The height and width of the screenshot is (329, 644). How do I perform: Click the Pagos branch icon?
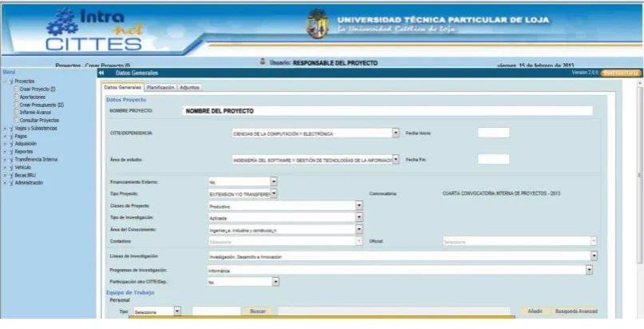coord(11,136)
